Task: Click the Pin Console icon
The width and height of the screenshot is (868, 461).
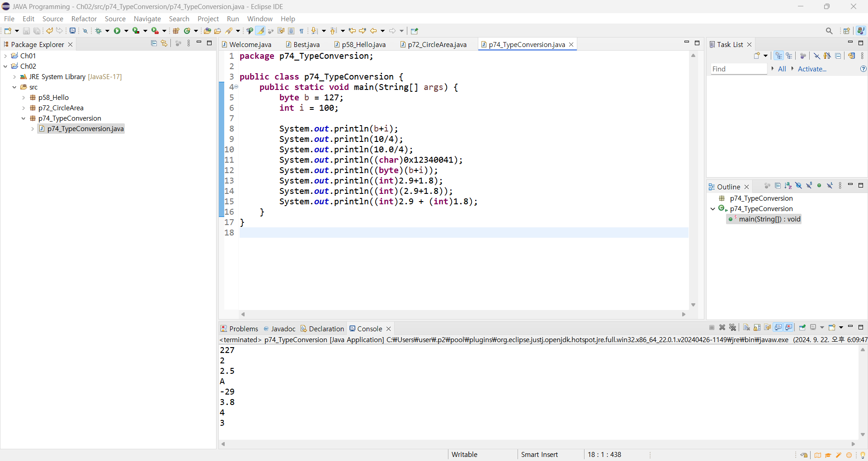Action: click(802, 327)
